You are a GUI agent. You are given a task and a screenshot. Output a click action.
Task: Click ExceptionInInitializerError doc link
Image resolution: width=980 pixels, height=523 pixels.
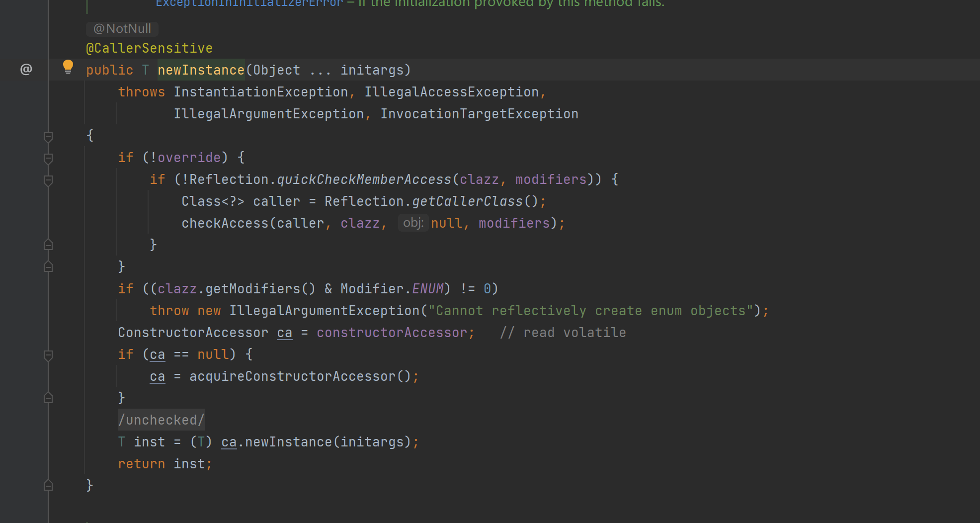(x=249, y=4)
